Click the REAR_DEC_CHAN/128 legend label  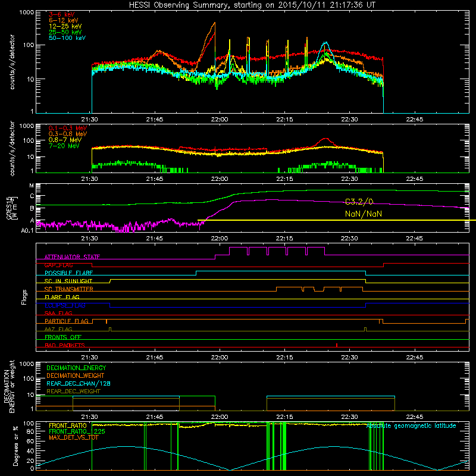pos(79,383)
